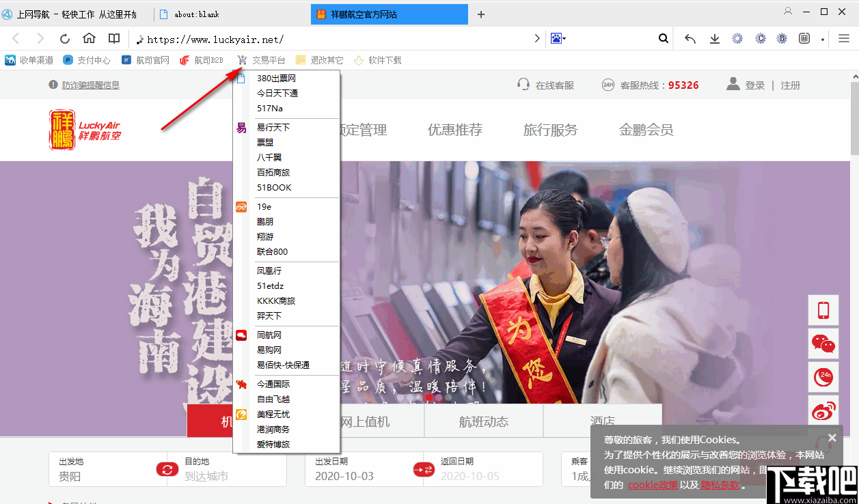Open the hamburger main menu
The width and height of the screenshot is (859, 504).
844,39
